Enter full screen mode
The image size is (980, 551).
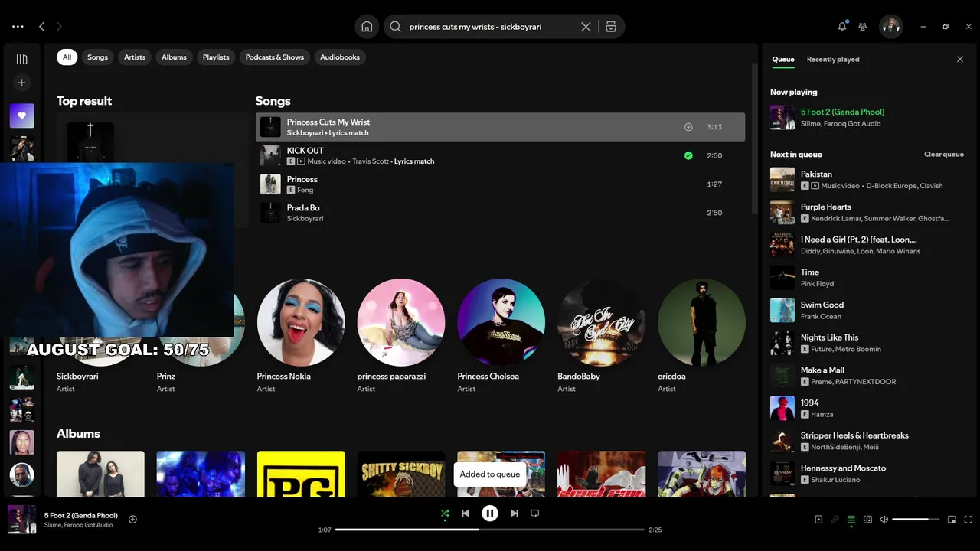coord(969,520)
